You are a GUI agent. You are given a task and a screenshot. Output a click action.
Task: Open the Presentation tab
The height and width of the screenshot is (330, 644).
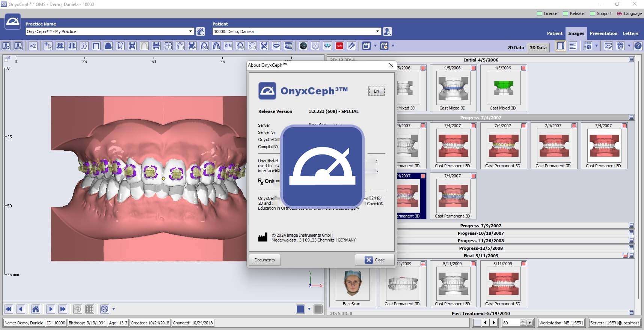603,33
